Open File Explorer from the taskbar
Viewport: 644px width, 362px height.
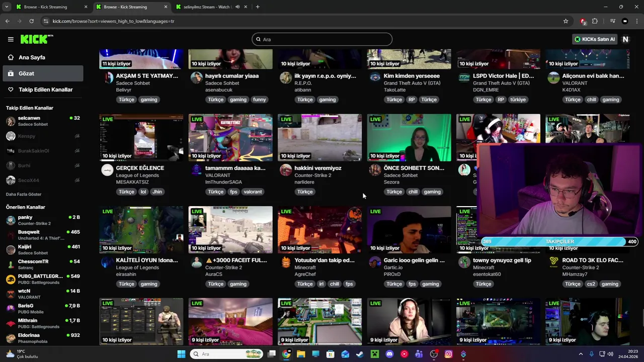[x=301, y=354]
